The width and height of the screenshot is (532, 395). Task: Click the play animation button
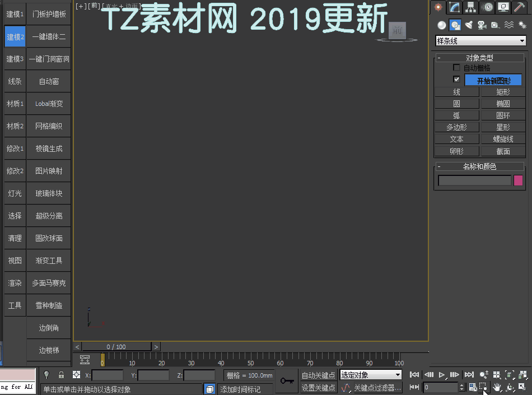[441, 375]
